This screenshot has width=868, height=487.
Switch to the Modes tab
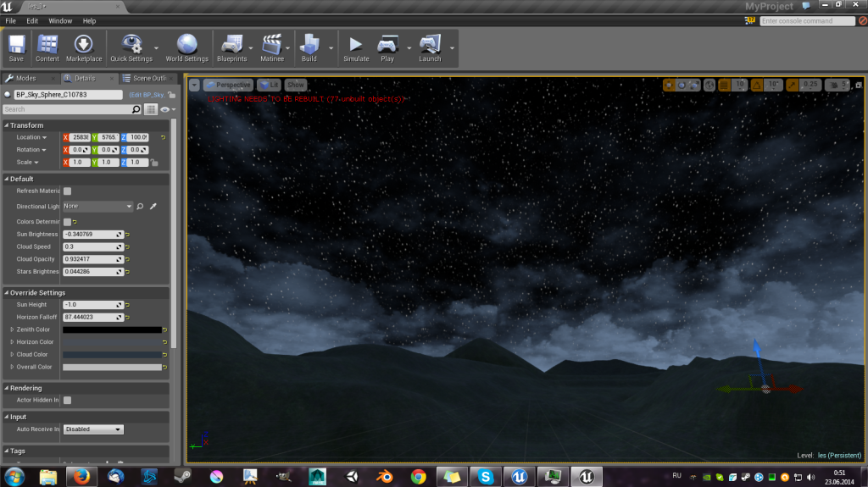[x=22, y=78]
